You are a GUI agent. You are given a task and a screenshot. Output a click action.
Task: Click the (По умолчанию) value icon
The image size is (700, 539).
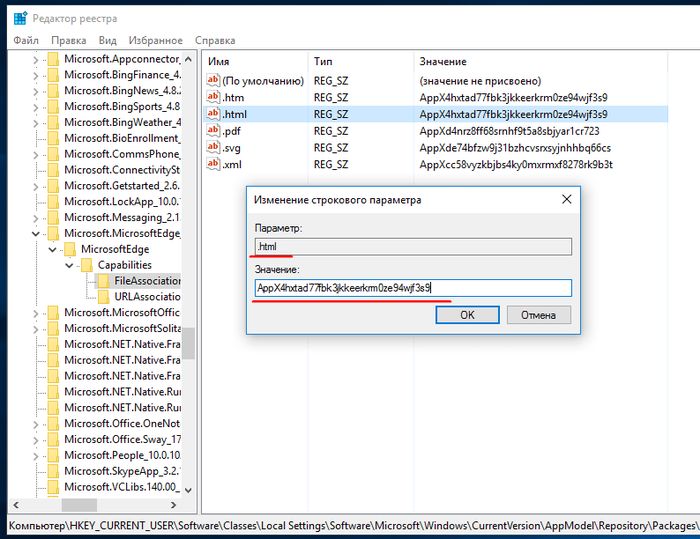(212, 80)
